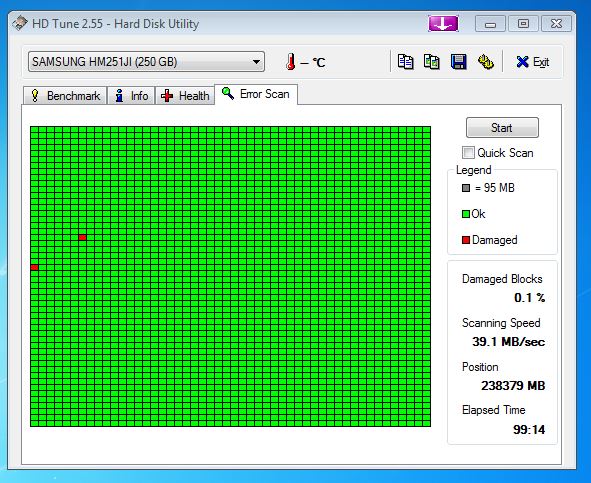Click the upper red damaged block
Screen dimensions: 591x483
point(83,238)
